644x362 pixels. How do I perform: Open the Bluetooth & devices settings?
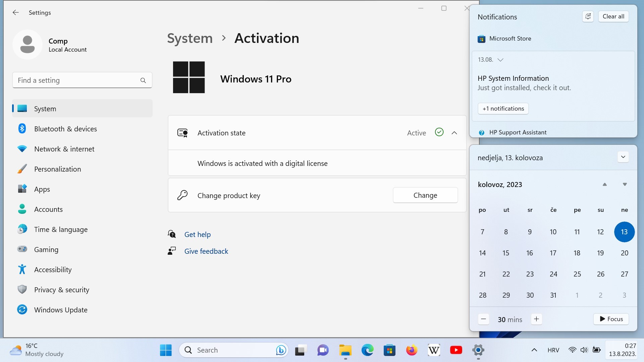(82, 129)
